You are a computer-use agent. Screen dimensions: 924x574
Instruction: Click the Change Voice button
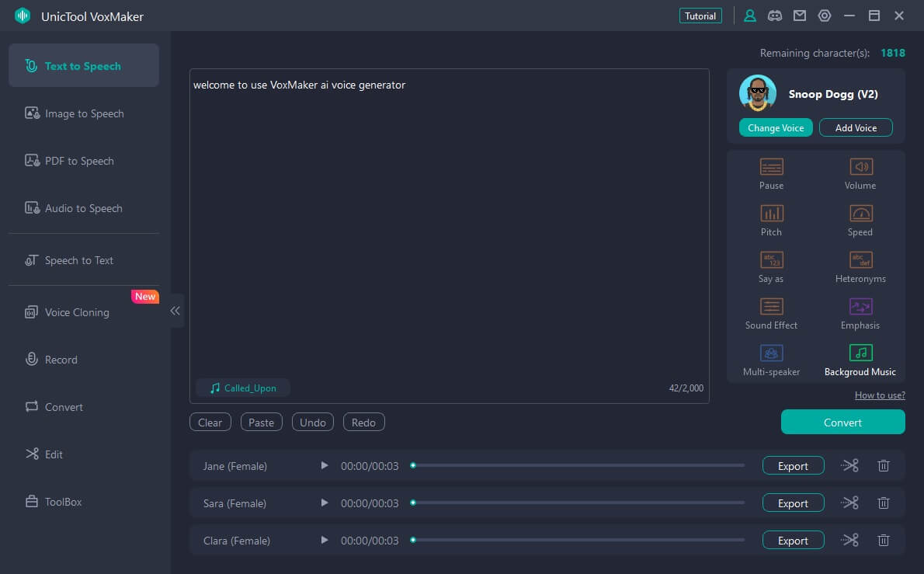pos(776,128)
